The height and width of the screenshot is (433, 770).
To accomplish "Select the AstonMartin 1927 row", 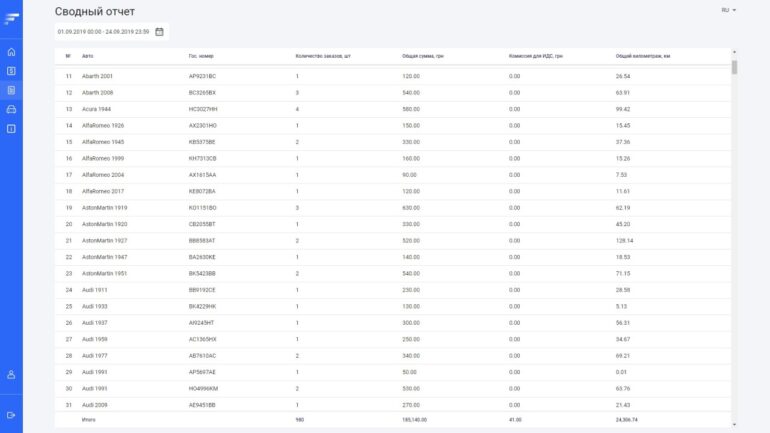I will pyautogui.click(x=393, y=241).
